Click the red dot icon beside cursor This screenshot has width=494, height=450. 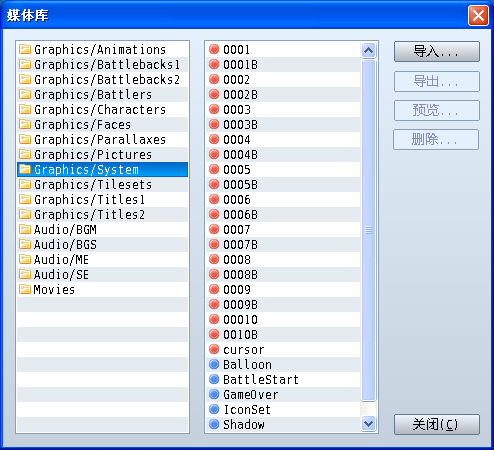214,349
